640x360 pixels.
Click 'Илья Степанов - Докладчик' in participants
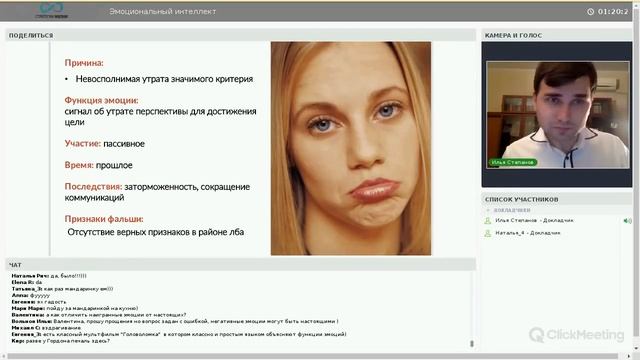coord(534,220)
